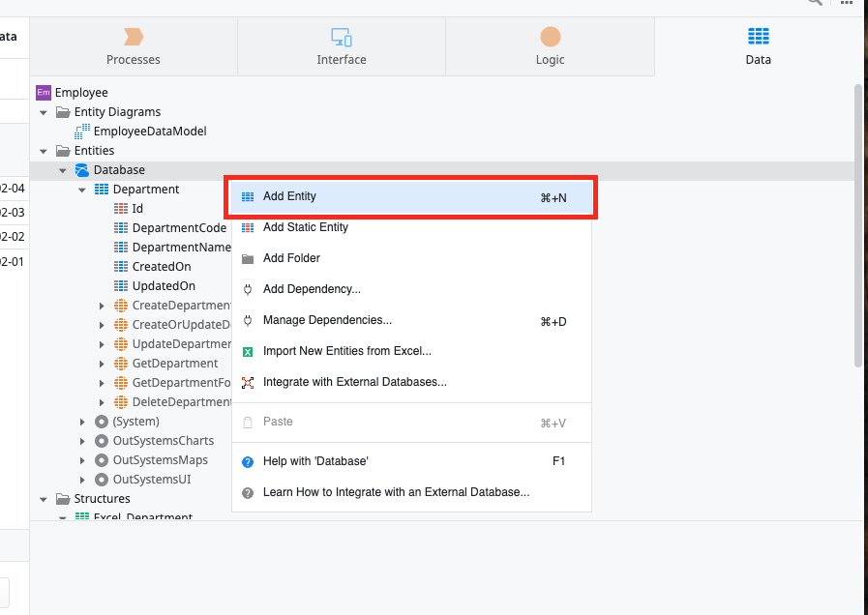Screen dimensions: 868x615
Task: Choose Import New Entities from Excel...
Action: pyautogui.click(x=410, y=351)
